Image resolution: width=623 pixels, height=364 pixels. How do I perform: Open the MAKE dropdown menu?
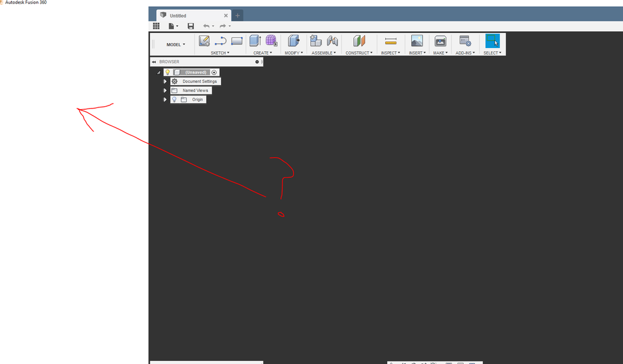pyautogui.click(x=440, y=53)
